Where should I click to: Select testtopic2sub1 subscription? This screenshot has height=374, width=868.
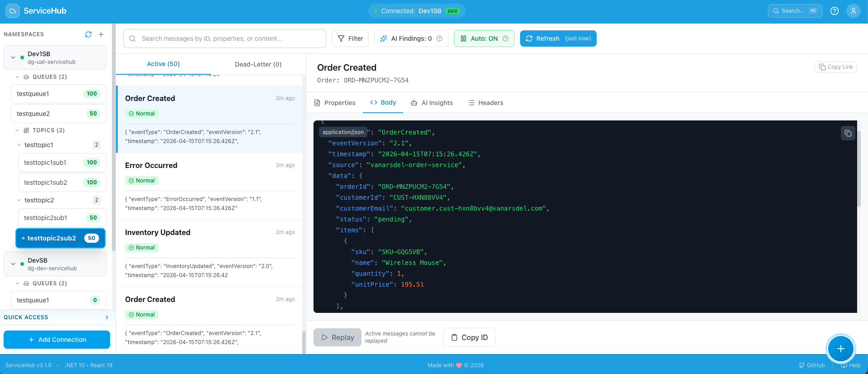(62, 218)
